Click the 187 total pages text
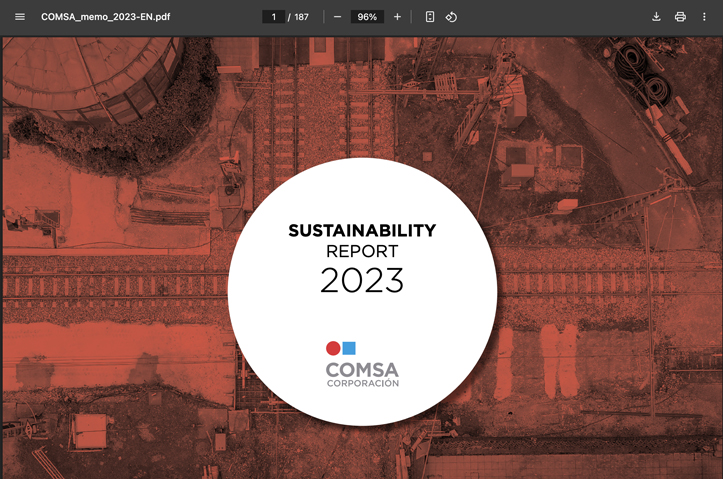 (x=301, y=17)
